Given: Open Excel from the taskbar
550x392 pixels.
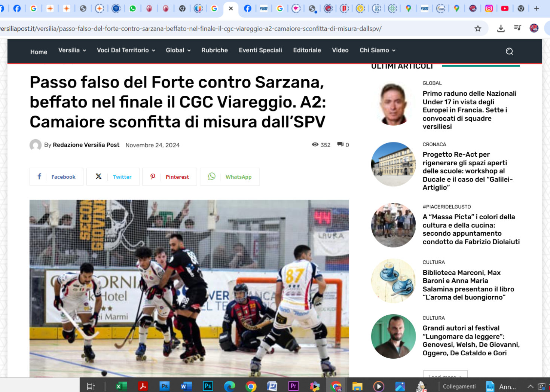Looking at the screenshot, I should pyautogui.click(x=121, y=386).
